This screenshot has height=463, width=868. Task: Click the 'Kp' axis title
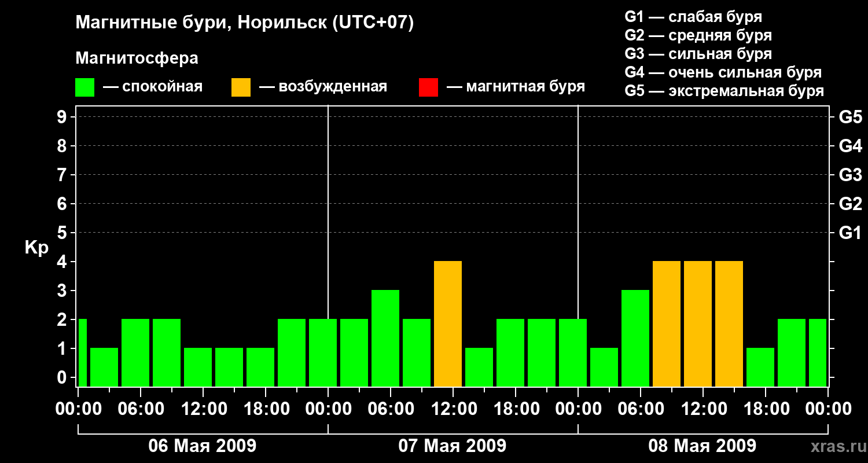36,247
